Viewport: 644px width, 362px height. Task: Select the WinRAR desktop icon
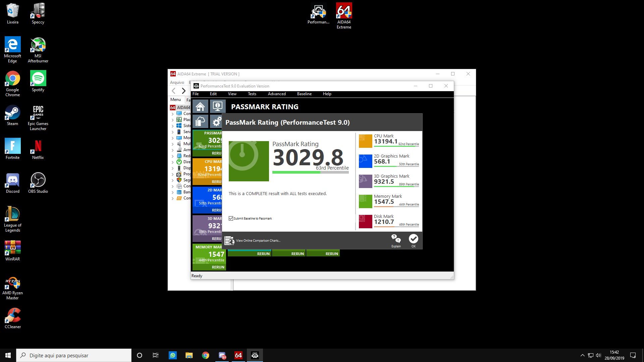coord(12,251)
